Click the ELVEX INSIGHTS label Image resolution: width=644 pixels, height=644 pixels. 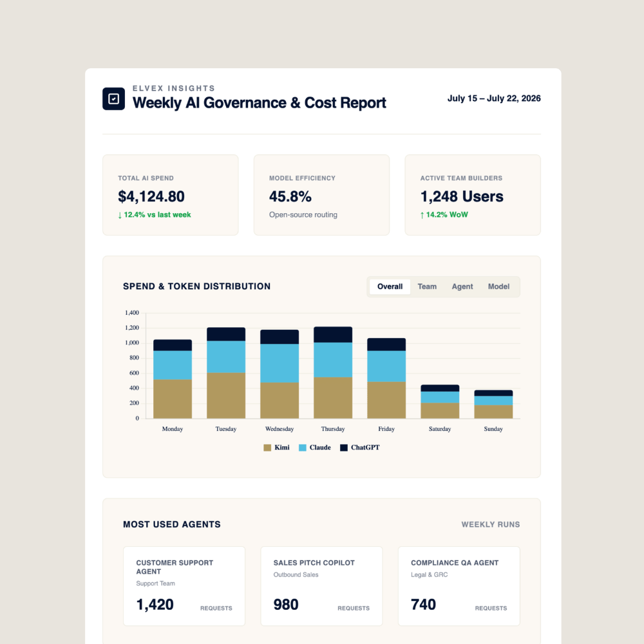click(x=174, y=88)
